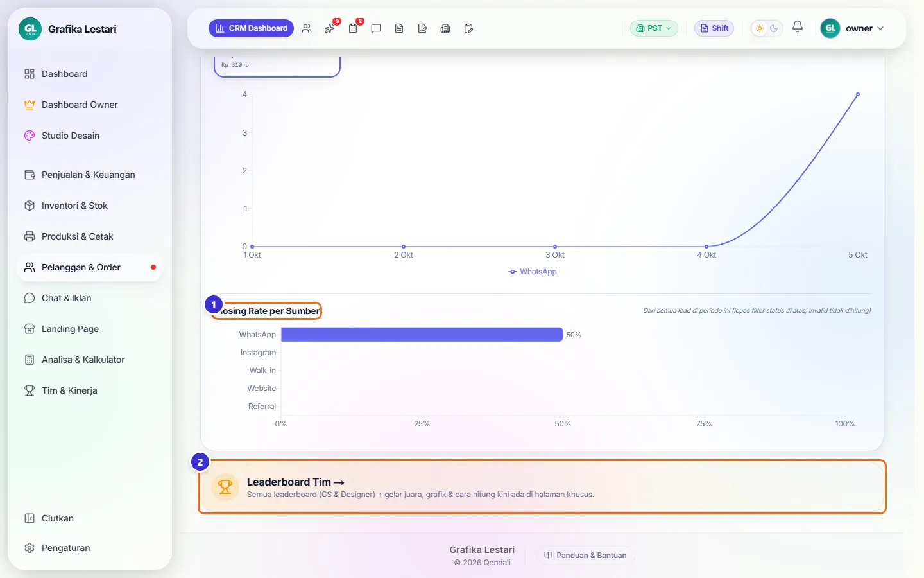The width and height of the screenshot is (924, 578).
Task: Open Landing Page menu item
Action: tap(90, 329)
